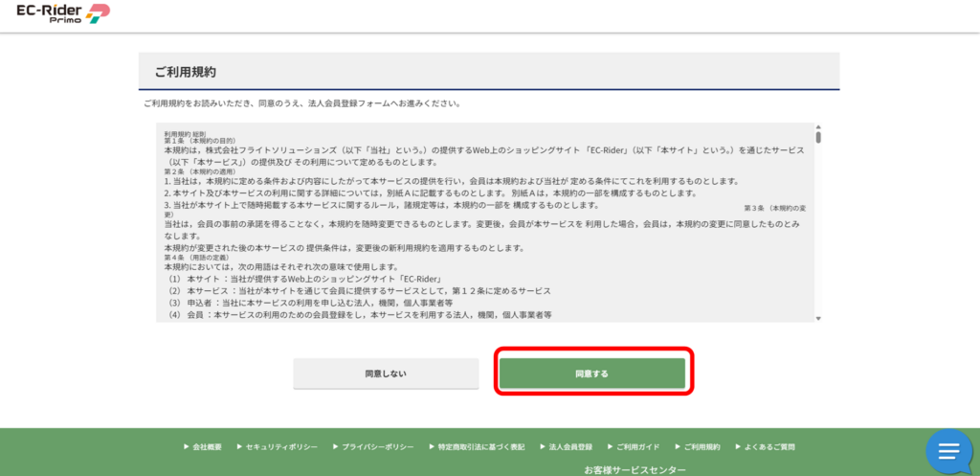980x476 pixels.
Task: Click the arrow icon before よくあるご質問
Action: coord(737,447)
